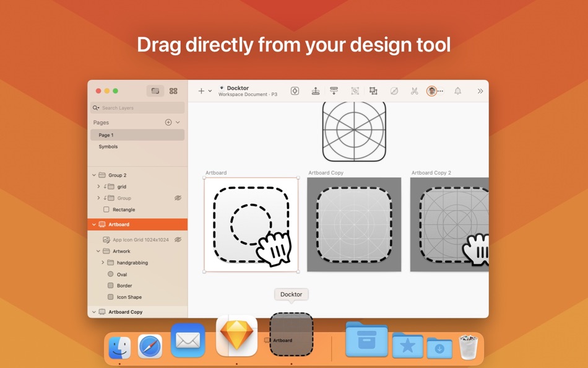The image size is (588, 368).
Task: Collapse the Artboard Copy layer chevron
Action: 94,312
